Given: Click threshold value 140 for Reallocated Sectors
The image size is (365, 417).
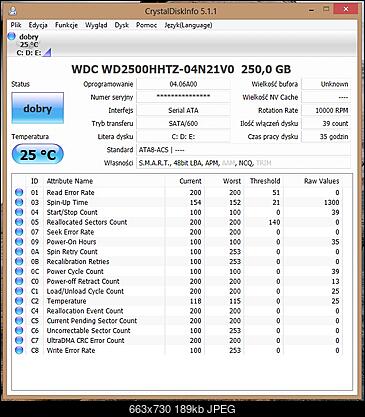Looking at the screenshot, I should coord(274,222).
